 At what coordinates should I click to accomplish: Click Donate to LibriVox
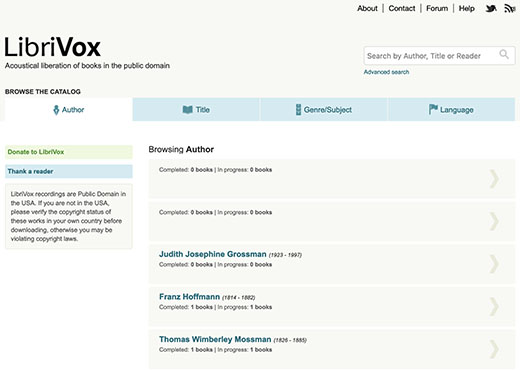[x=69, y=152]
